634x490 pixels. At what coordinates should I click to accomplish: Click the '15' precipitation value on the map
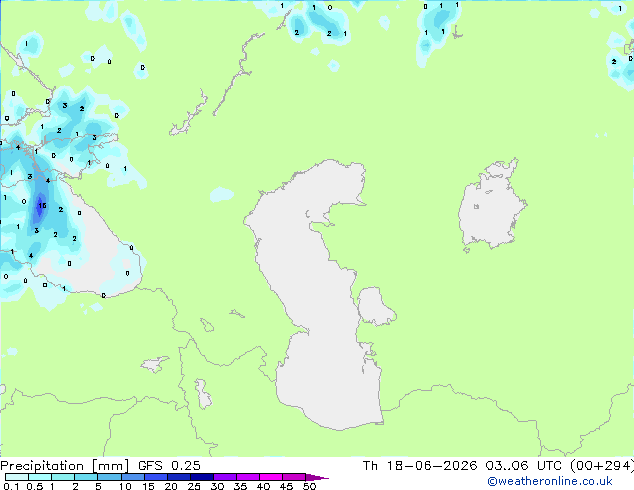click(x=42, y=205)
